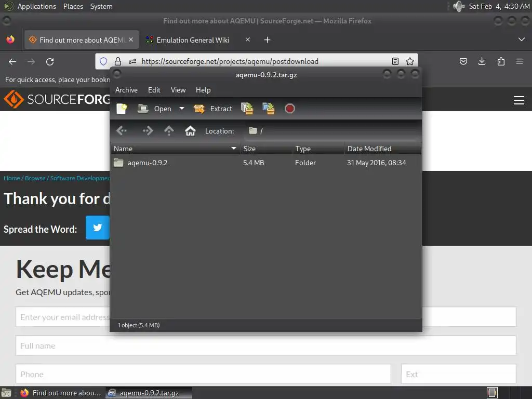Open a new Firefox tab with plus

point(268,40)
